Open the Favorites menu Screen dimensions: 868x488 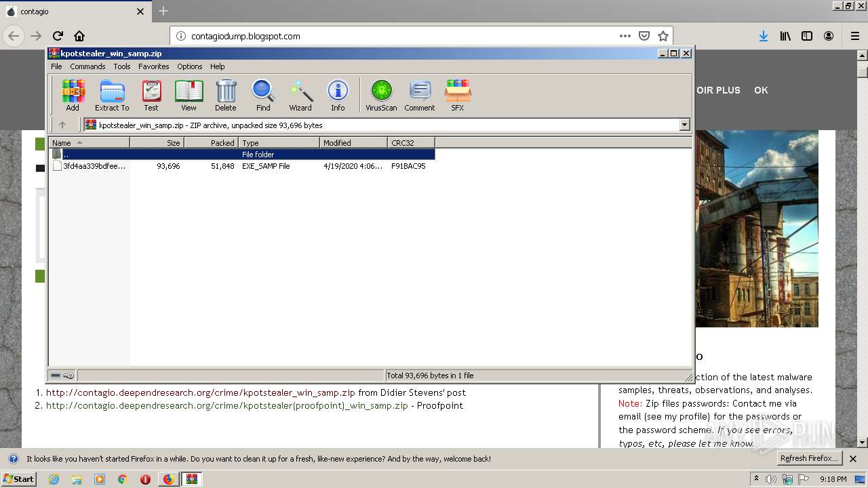coord(154,66)
